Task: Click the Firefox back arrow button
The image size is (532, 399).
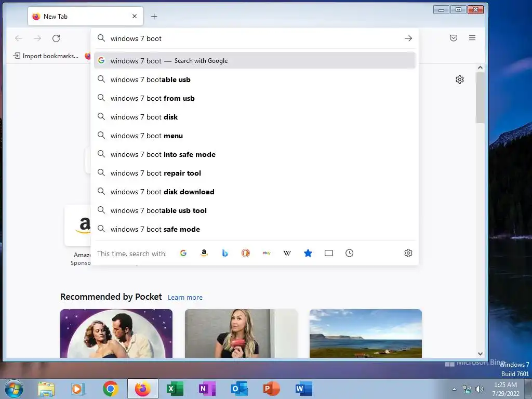Action: click(x=19, y=38)
